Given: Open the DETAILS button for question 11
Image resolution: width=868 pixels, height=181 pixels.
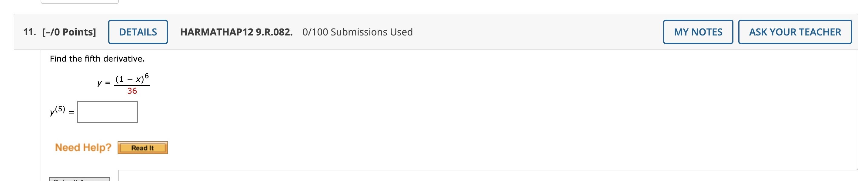Looking at the screenshot, I should pos(138,32).
